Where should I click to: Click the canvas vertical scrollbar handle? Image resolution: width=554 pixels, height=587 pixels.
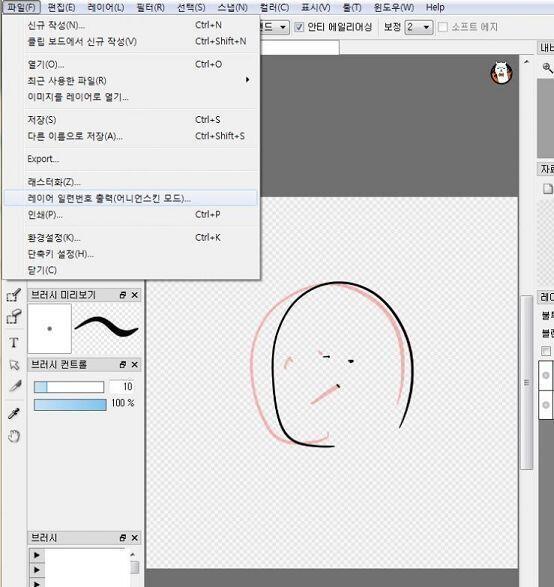click(526, 382)
